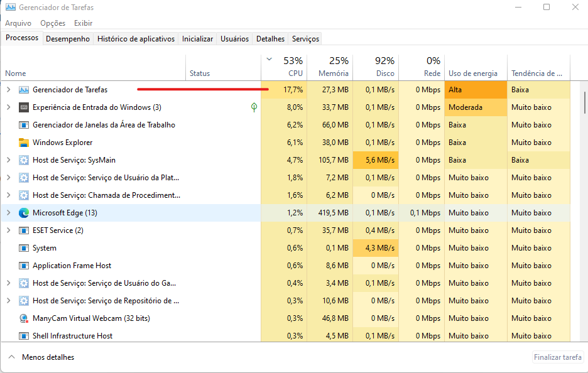Viewport: 588px width, 373px height.
Task: Sort by the Memória column header
Action: [x=330, y=67]
